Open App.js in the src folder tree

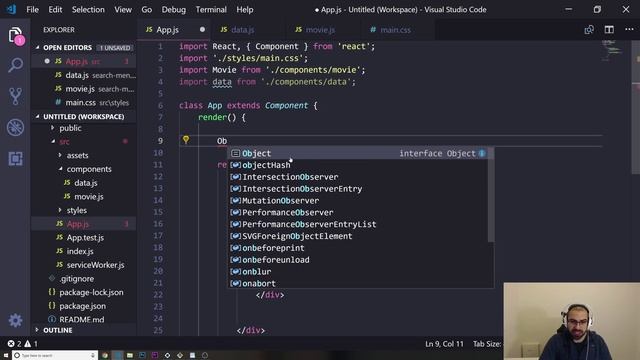coord(84,224)
